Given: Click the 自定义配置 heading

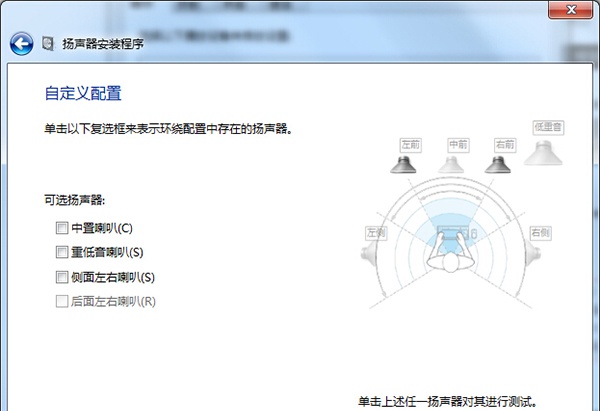Looking at the screenshot, I should click(83, 93).
